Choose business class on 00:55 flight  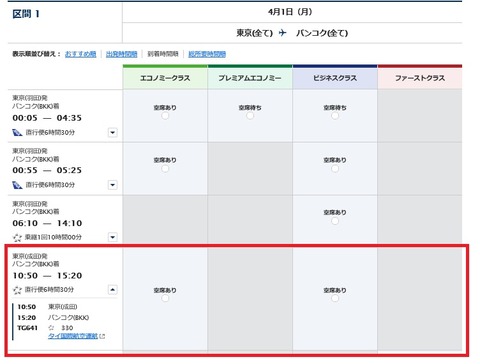[335, 168]
